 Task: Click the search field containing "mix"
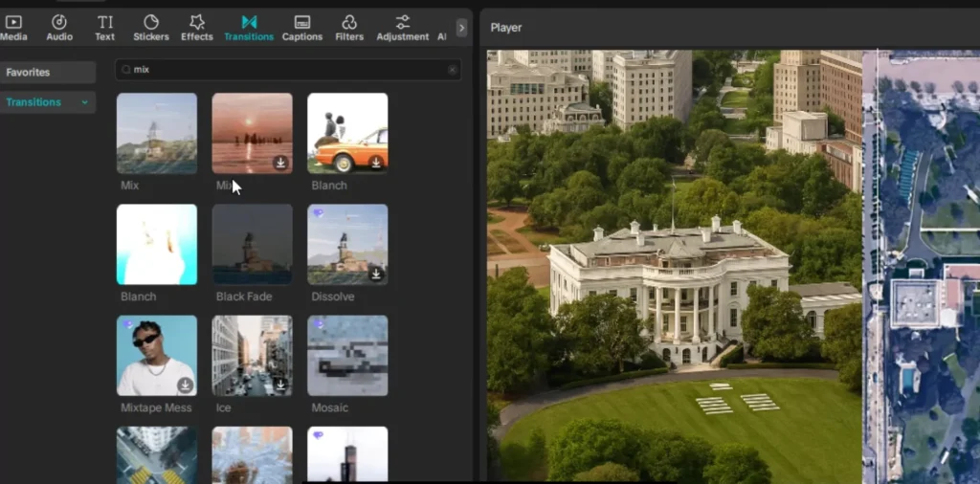[x=288, y=69]
